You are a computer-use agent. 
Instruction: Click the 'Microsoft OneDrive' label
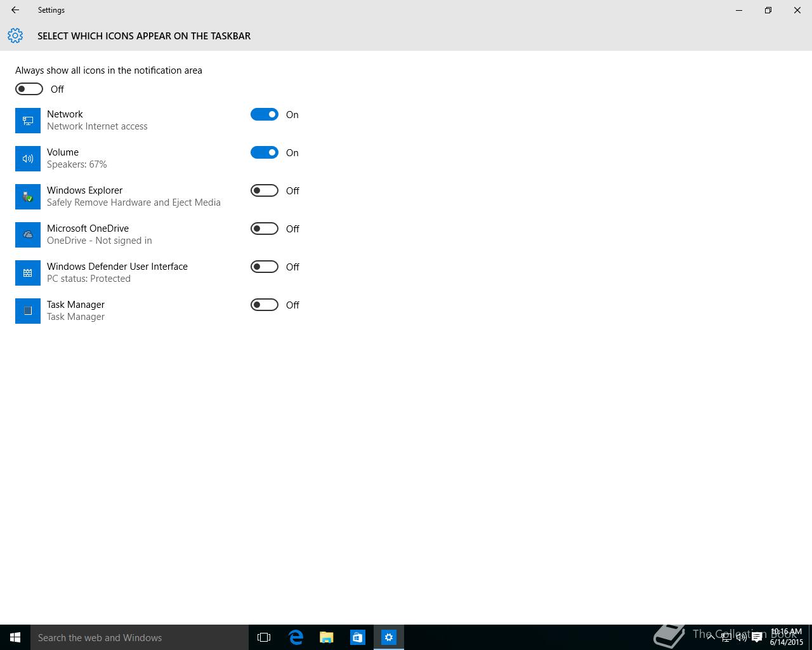pyautogui.click(x=88, y=229)
